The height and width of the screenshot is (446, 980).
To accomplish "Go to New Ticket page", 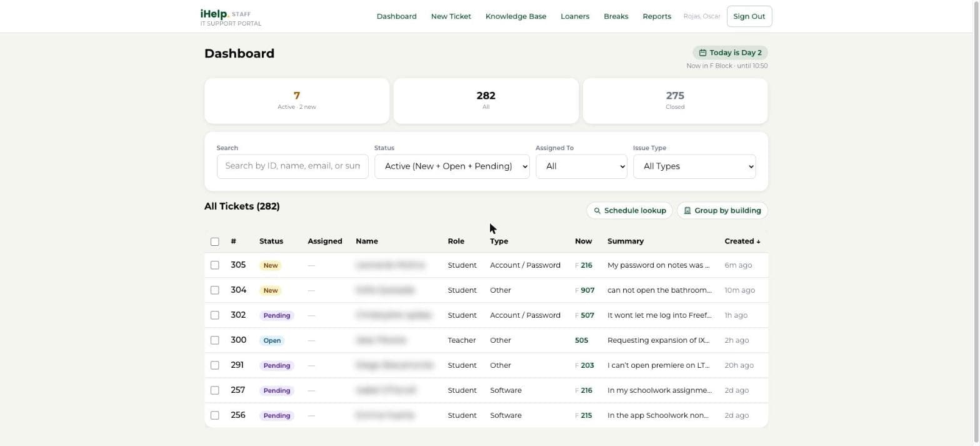I will tap(451, 16).
